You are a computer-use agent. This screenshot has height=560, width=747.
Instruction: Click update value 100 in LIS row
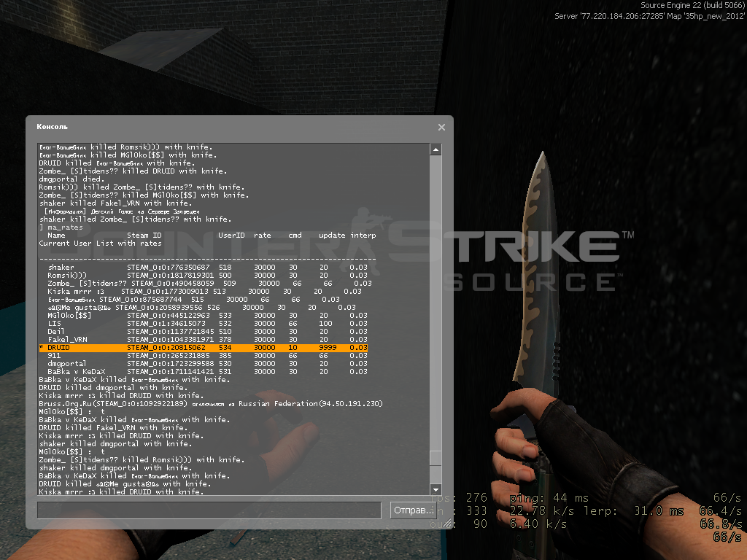point(326,323)
